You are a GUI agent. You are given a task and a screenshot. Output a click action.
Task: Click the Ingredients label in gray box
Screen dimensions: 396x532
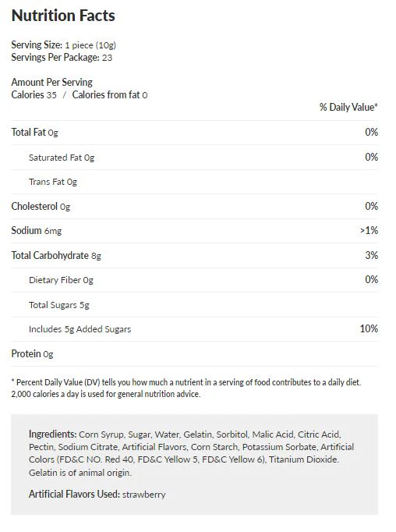pyautogui.click(x=52, y=434)
